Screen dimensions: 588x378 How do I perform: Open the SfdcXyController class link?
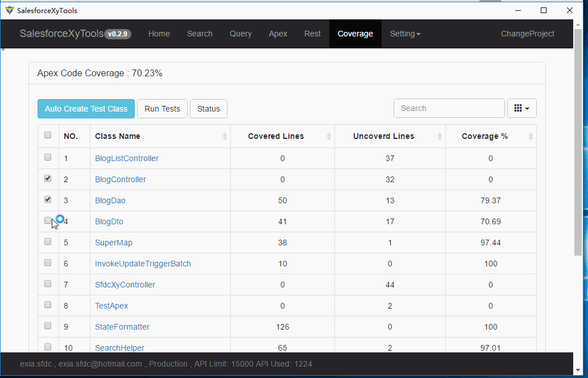125,285
